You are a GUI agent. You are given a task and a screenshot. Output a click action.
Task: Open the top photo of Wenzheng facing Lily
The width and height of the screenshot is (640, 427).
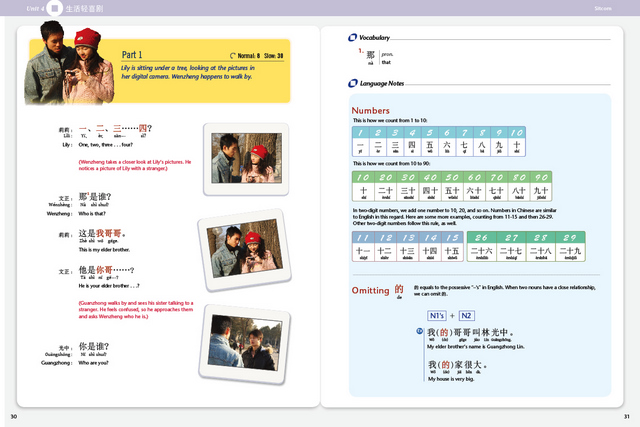coord(246,158)
